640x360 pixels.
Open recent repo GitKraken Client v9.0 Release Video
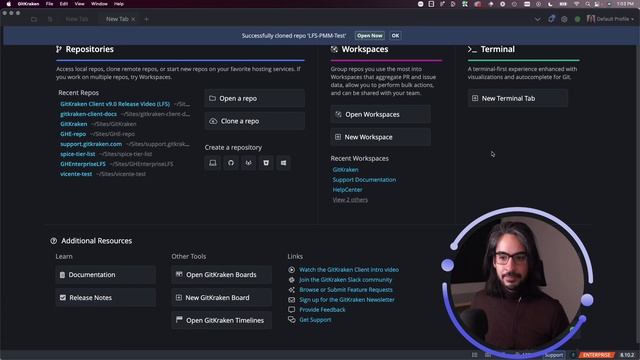tap(115, 104)
